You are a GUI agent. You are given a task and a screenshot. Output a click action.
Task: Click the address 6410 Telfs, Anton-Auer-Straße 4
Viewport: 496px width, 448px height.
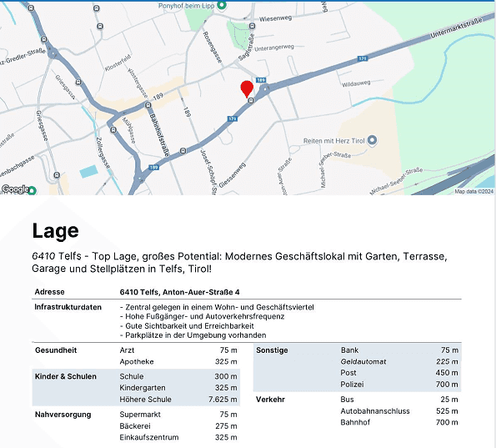[x=179, y=292]
